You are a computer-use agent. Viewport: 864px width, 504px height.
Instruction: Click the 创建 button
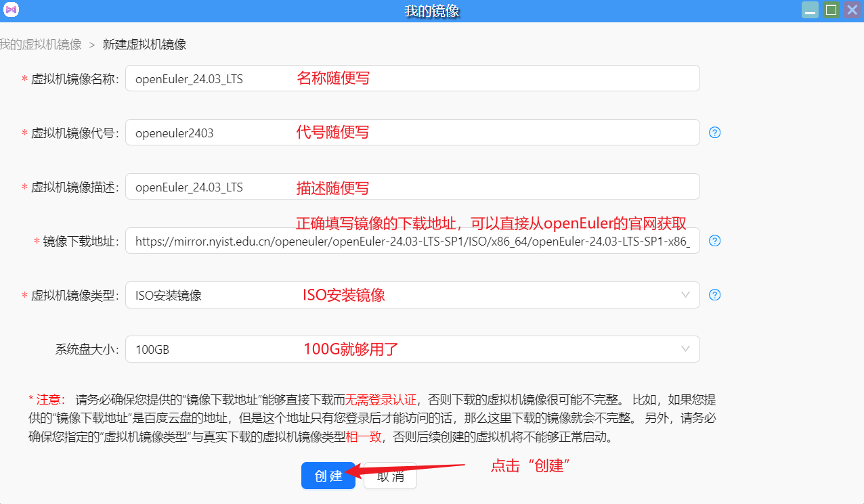(328, 476)
